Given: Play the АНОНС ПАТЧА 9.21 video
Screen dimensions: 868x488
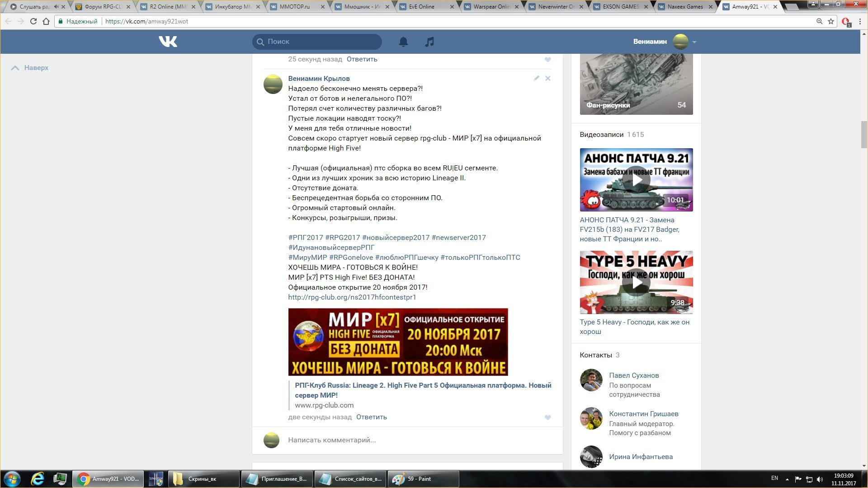Looking at the screenshot, I should pos(636,180).
